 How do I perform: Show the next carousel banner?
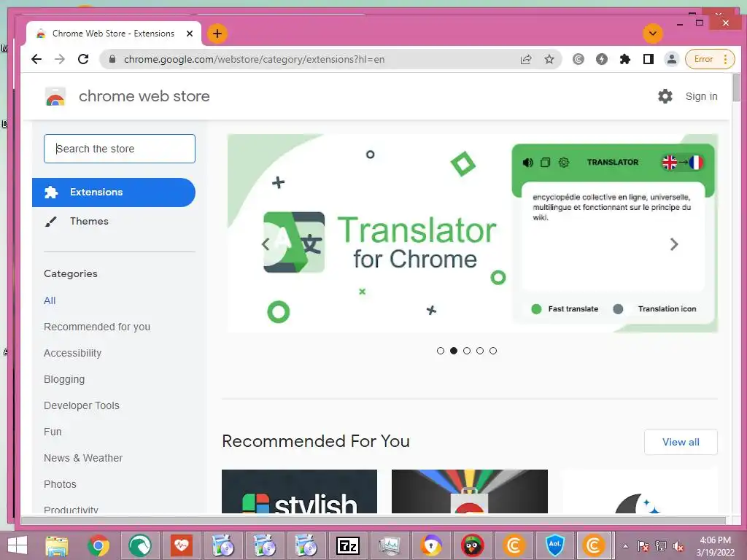pyautogui.click(x=674, y=244)
